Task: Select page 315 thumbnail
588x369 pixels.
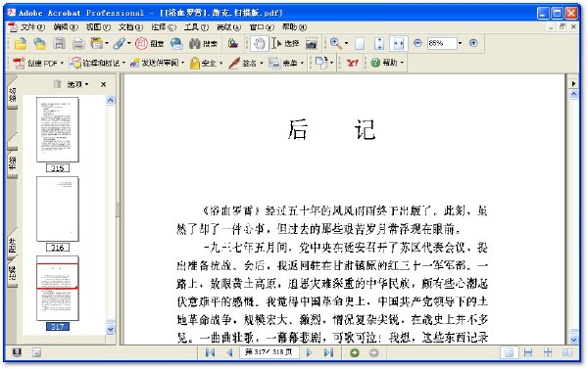Action: [x=58, y=129]
